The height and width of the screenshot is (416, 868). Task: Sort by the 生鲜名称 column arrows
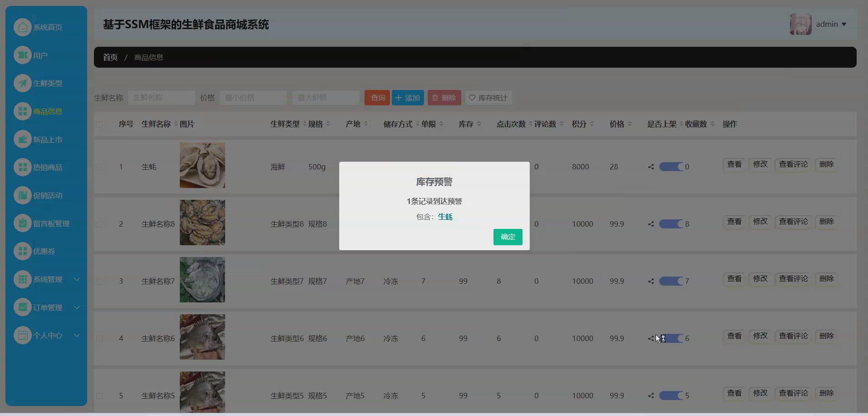coord(176,124)
